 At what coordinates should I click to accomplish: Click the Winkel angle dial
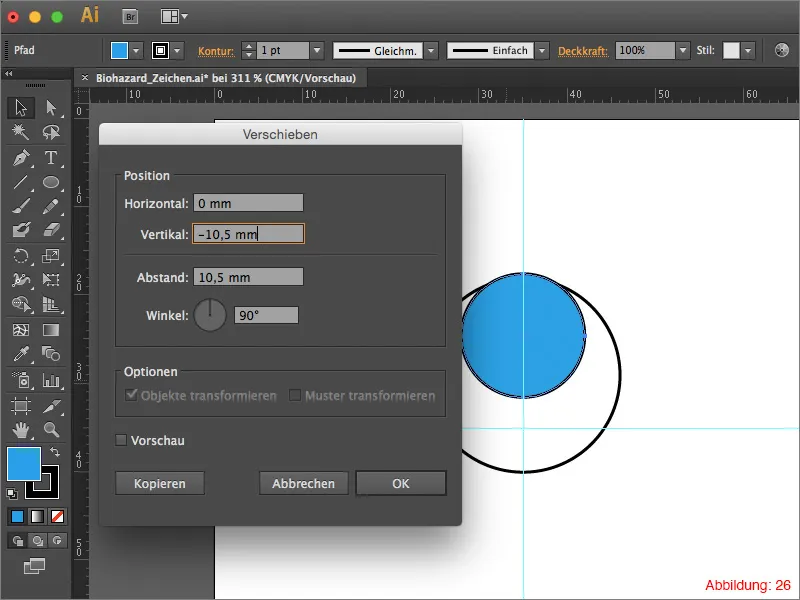point(210,315)
